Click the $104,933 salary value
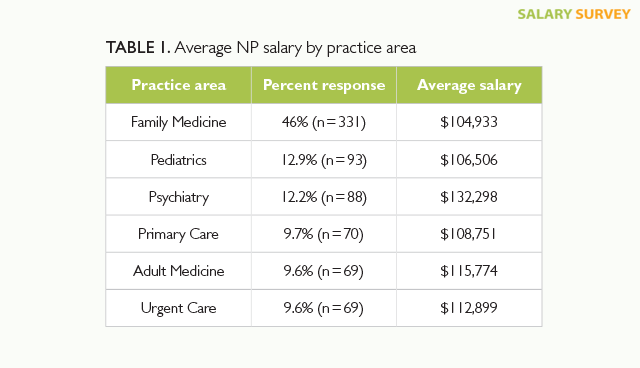 (469, 122)
